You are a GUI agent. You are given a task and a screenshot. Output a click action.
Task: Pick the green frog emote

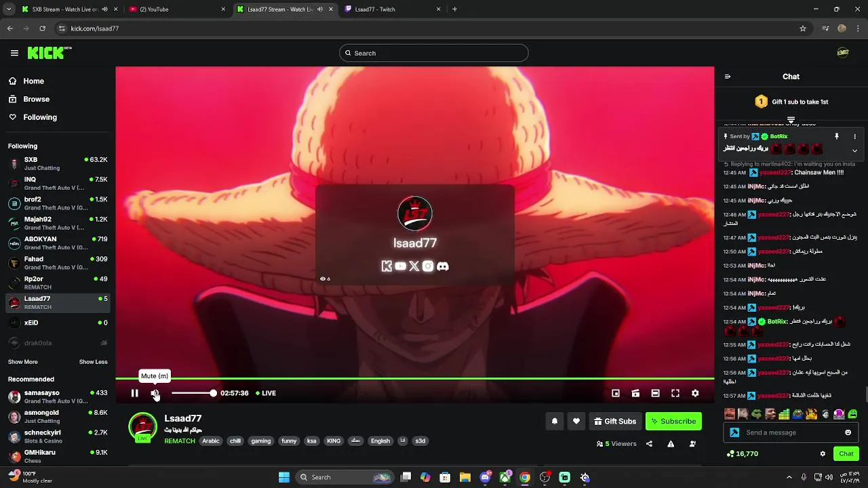(756, 414)
